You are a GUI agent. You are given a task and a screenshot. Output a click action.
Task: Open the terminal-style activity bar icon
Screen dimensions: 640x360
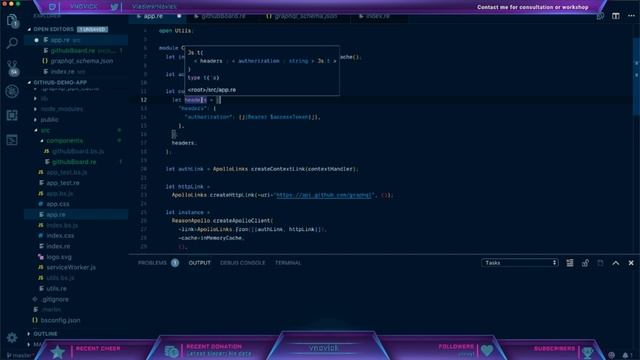coord(12,140)
